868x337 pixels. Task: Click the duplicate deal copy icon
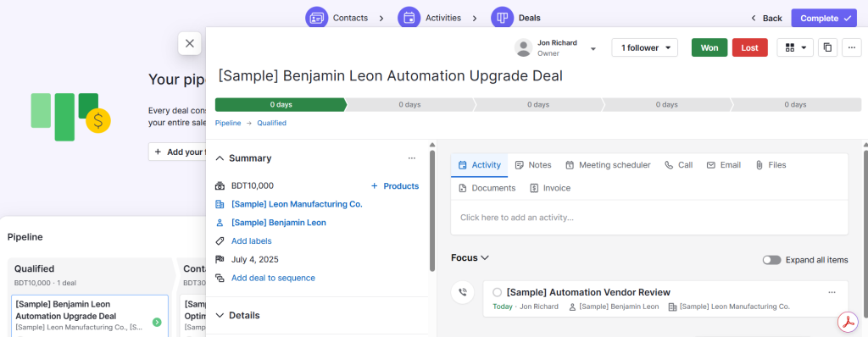click(827, 47)
